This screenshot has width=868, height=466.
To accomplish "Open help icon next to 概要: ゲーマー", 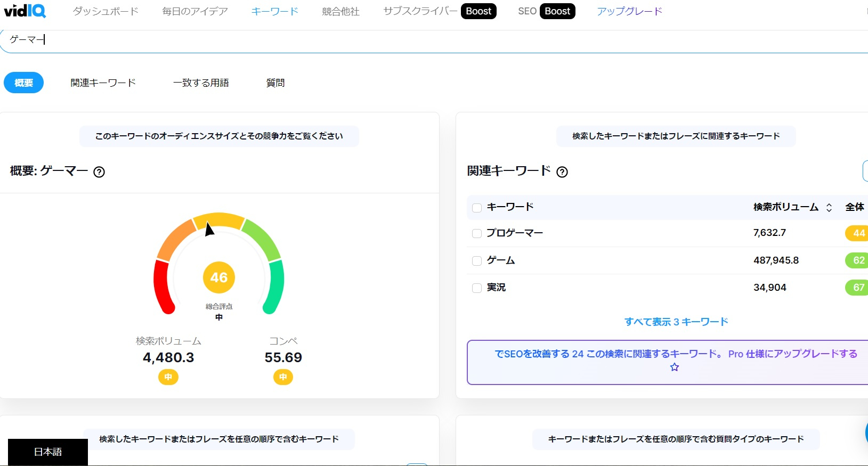I will pos(99,172).
